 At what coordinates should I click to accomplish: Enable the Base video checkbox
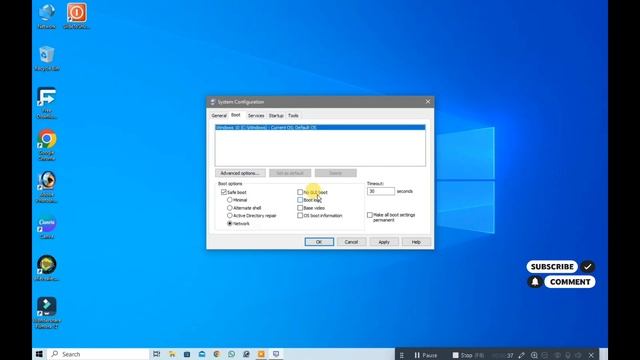300,208
